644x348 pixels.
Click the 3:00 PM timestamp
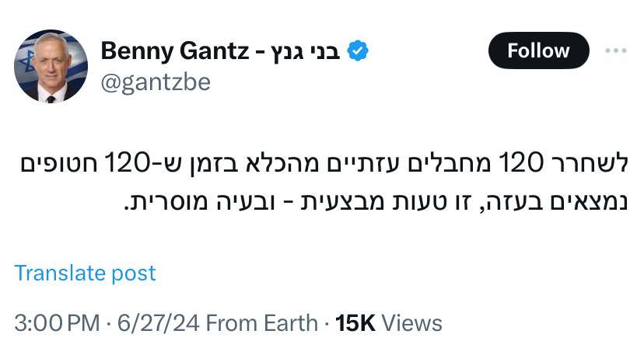pos(56,323)
